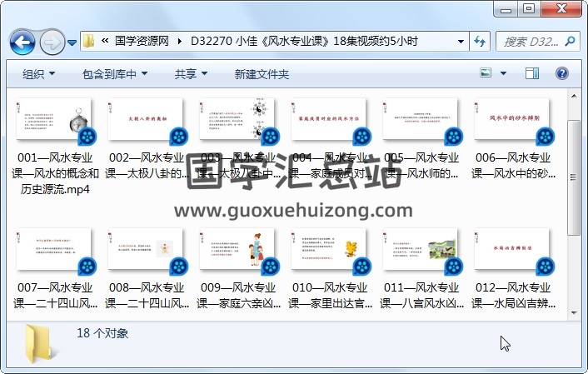The height and width of the screenshot is (374, 588).
Task: Expand the arrow after 国学资源网 breadcrumb
Action: tap(180, 42)
